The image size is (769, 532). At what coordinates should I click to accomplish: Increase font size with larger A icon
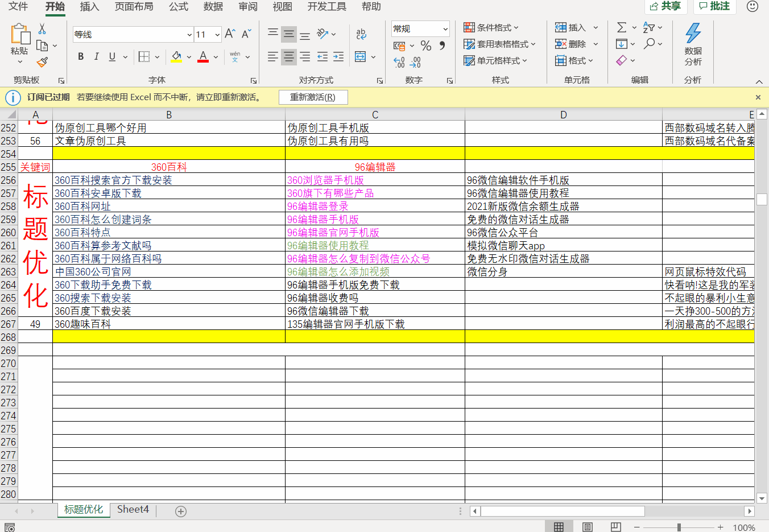pos(230,34)
